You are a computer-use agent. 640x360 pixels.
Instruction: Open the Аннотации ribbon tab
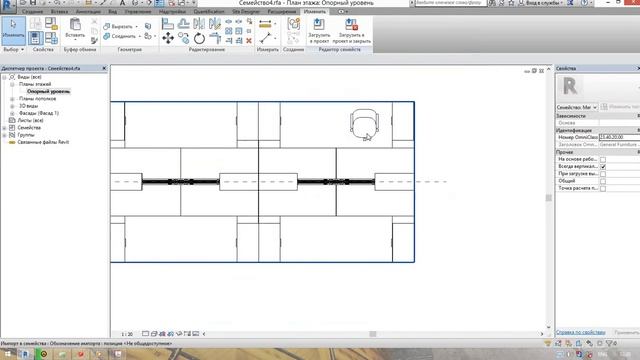pos(88,12)
